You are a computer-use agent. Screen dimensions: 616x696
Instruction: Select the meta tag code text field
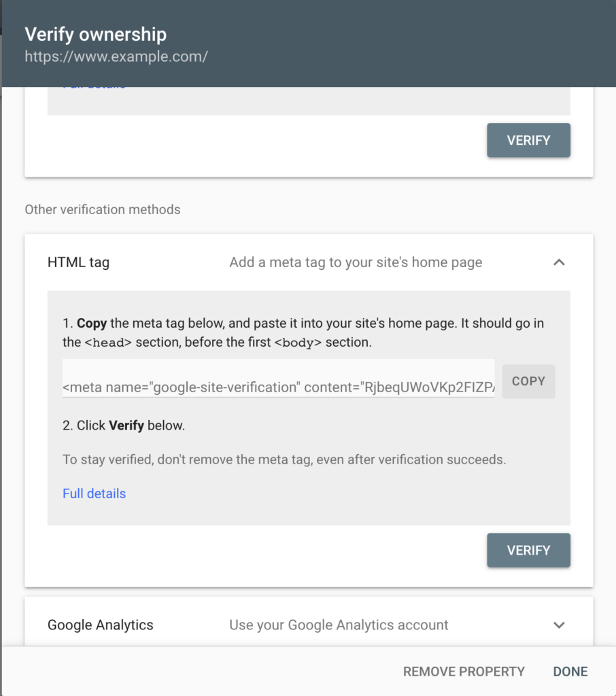point(278,381)
